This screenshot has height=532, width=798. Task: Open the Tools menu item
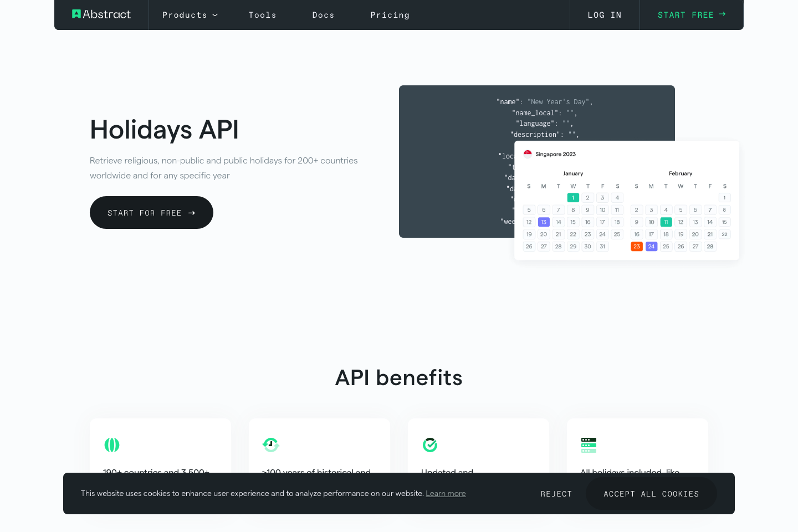pos(262,15)
